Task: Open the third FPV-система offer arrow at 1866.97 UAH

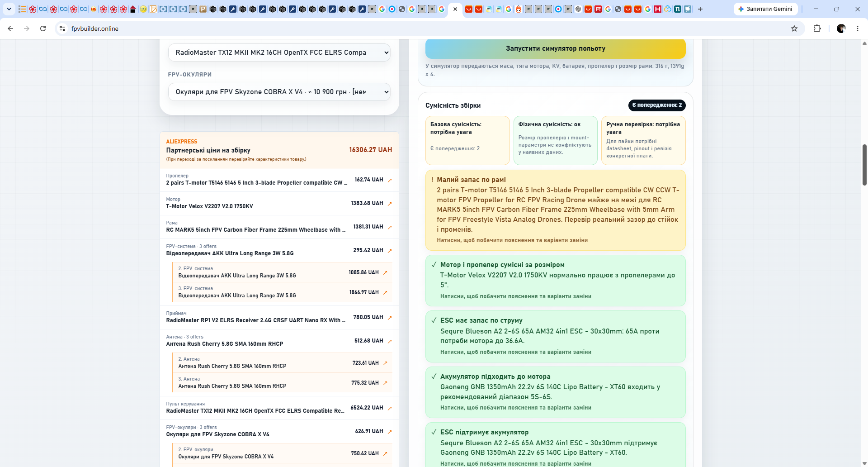Action: (x=385, y=292)
